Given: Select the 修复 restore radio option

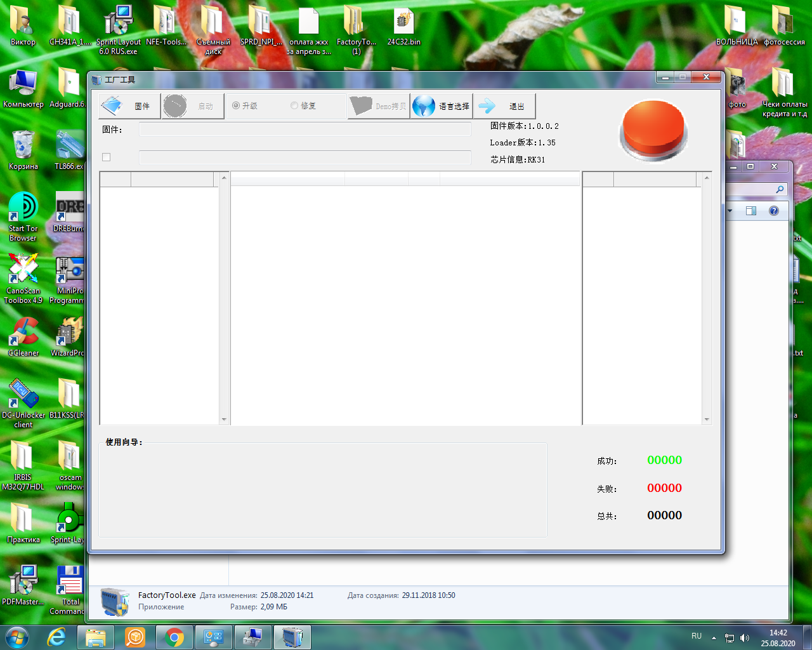Looking at the screenshot, I should coord(303,106).
